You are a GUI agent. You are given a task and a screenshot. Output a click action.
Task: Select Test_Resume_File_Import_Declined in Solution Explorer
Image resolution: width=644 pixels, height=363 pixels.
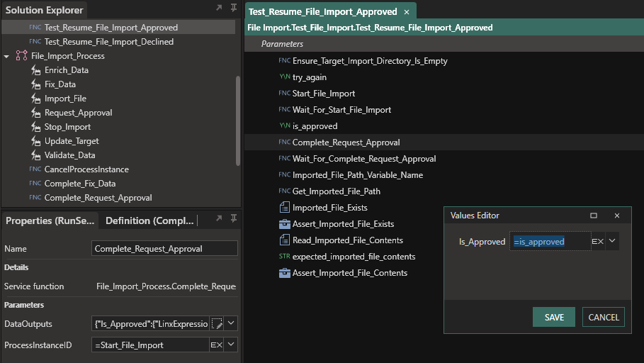109,42
